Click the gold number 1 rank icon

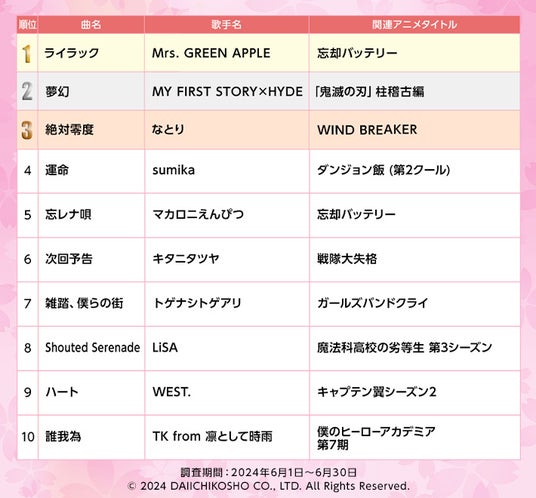pos(27,54)
